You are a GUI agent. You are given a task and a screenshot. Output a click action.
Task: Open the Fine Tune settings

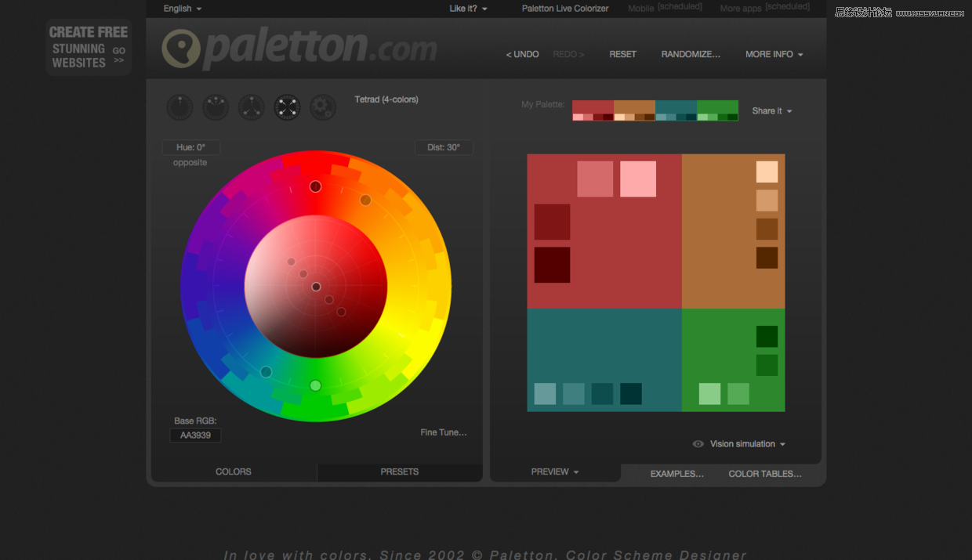(444, 432)
